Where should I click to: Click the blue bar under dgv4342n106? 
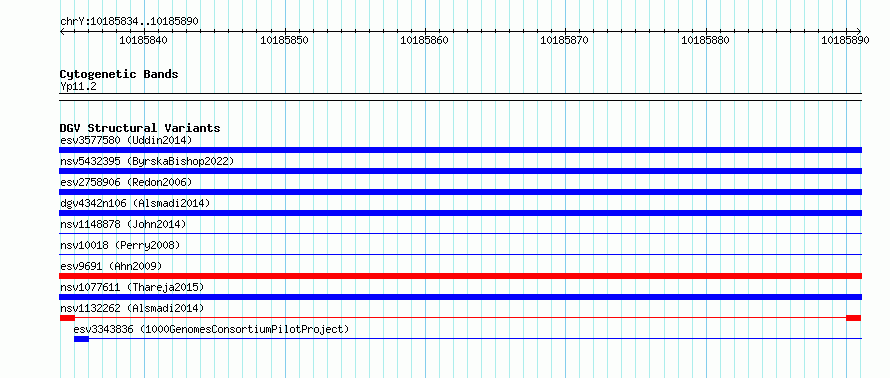460,213
